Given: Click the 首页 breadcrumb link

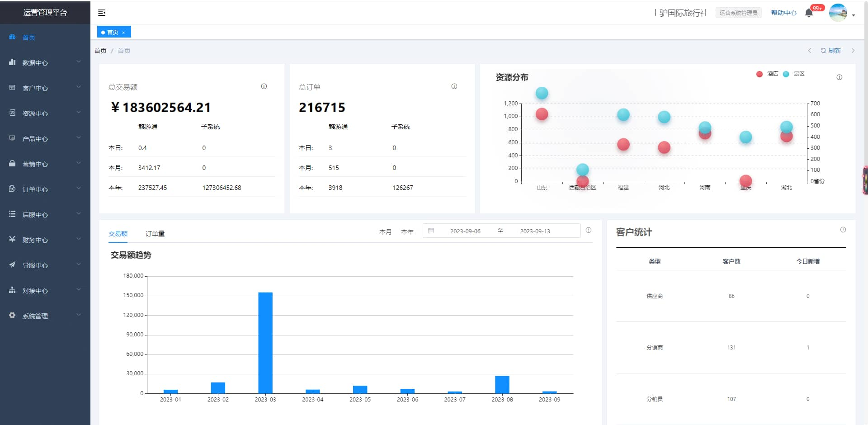Looking at the screenshot, I should click(100, 51).
